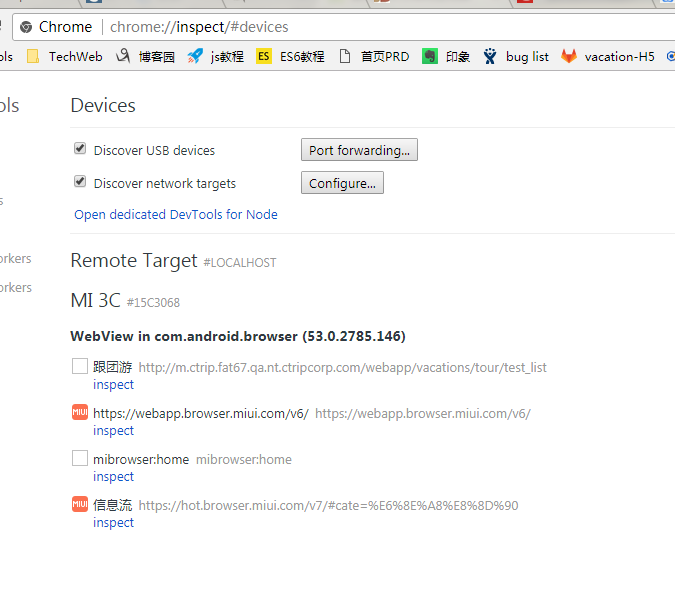Click MIUI favicon of webapp.browser.miui.com entry

point(80,412)
